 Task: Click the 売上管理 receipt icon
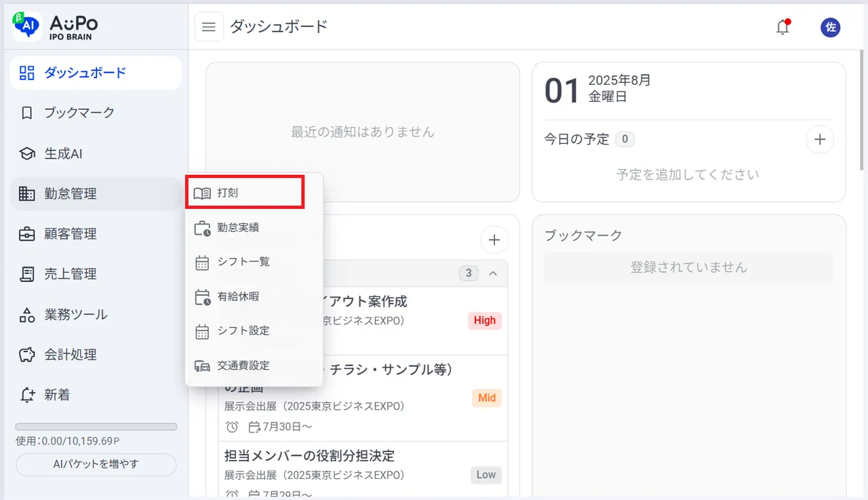point(26,274)
